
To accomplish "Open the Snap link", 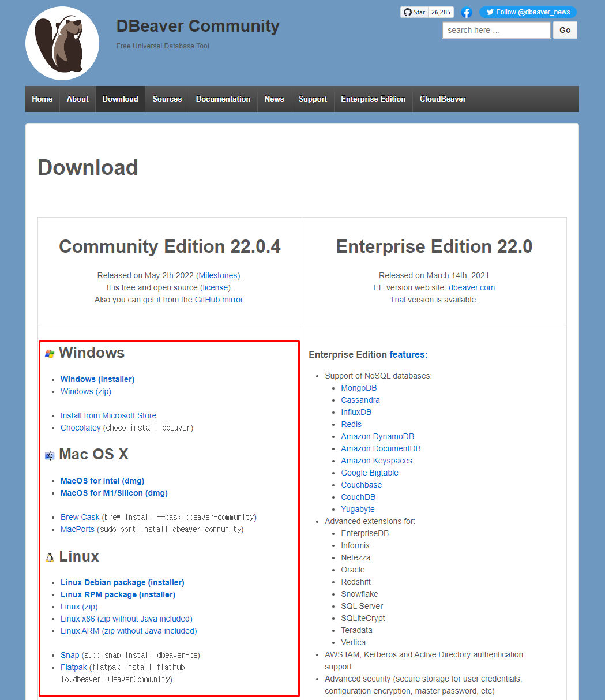I will [70, 655].
